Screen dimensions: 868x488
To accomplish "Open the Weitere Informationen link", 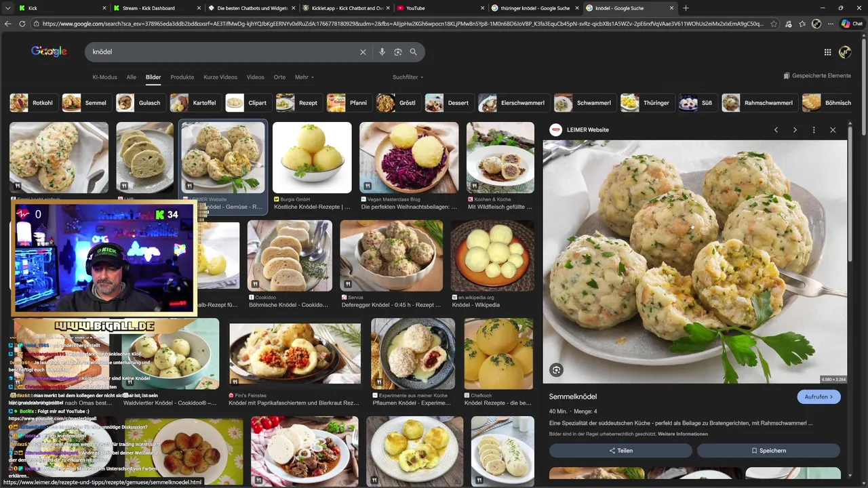I will click(682, 434).
